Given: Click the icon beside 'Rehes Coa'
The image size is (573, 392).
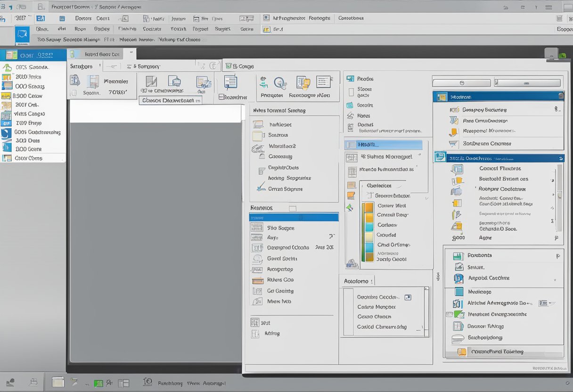Looking at the screenshot, I should point(257,280).
